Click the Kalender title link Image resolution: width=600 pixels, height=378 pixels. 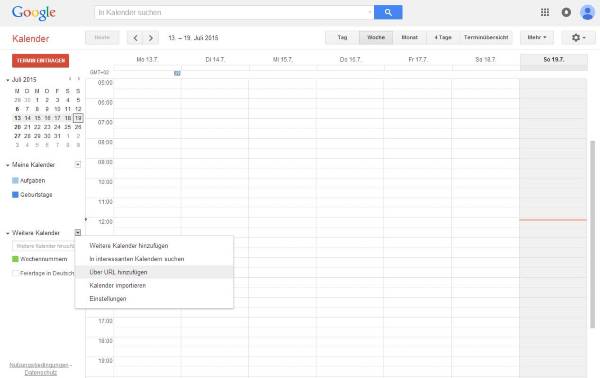coord(31,39)
